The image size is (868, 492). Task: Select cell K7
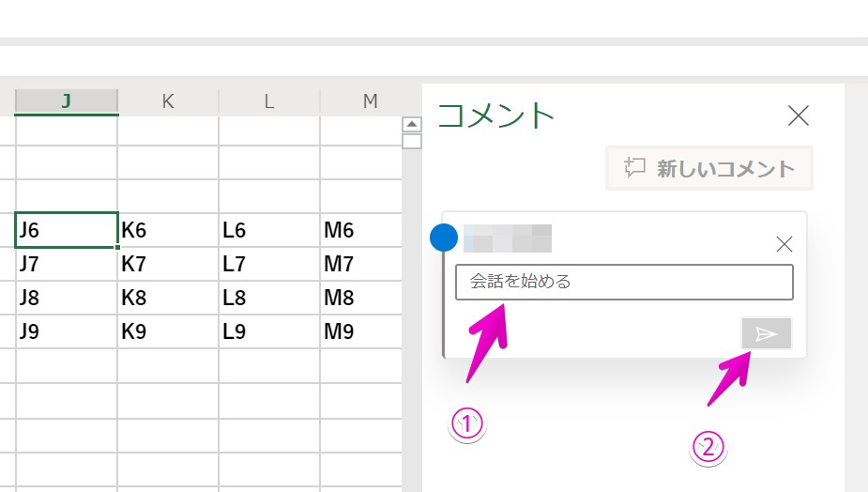coord(168,264)
